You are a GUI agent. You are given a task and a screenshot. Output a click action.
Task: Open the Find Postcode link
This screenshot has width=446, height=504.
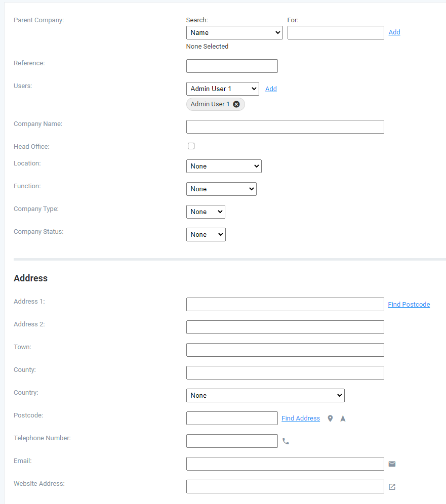(x=409, y=304)
